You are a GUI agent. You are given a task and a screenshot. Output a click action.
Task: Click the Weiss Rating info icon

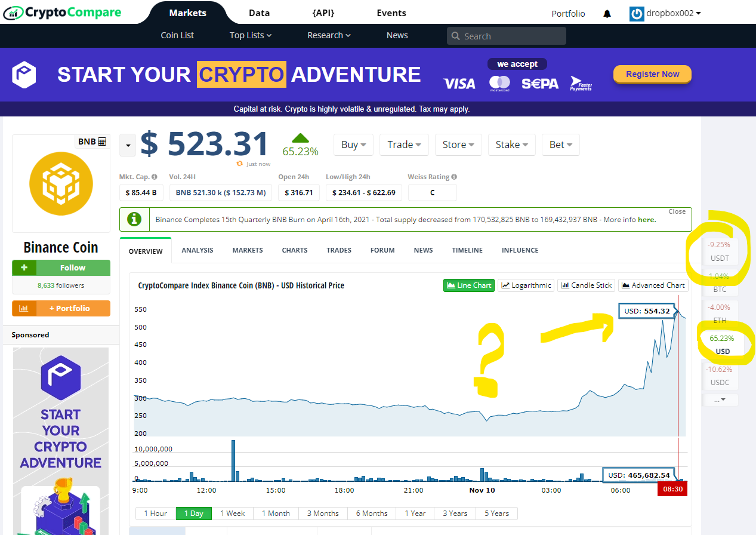coord(454,177)
